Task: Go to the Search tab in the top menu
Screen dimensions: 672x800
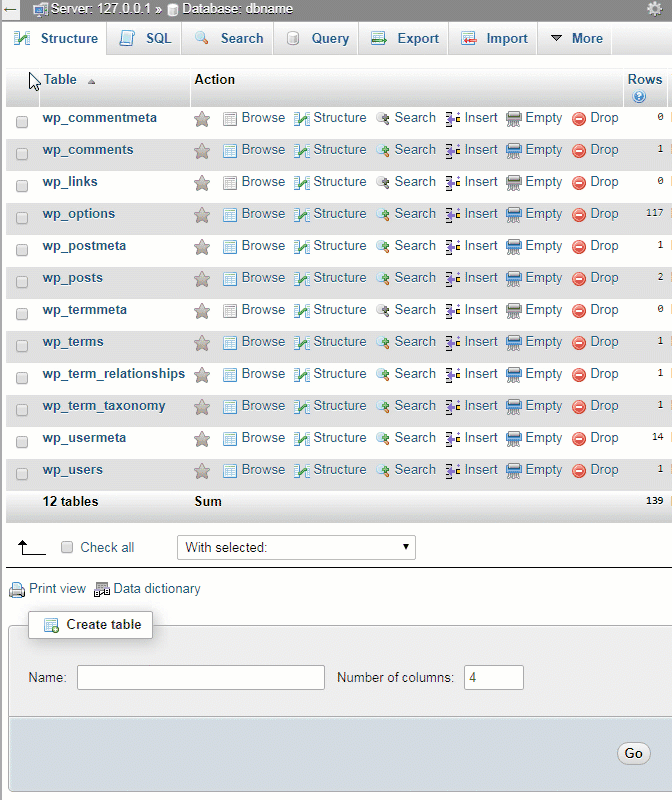Action: (x=228, y=38)
